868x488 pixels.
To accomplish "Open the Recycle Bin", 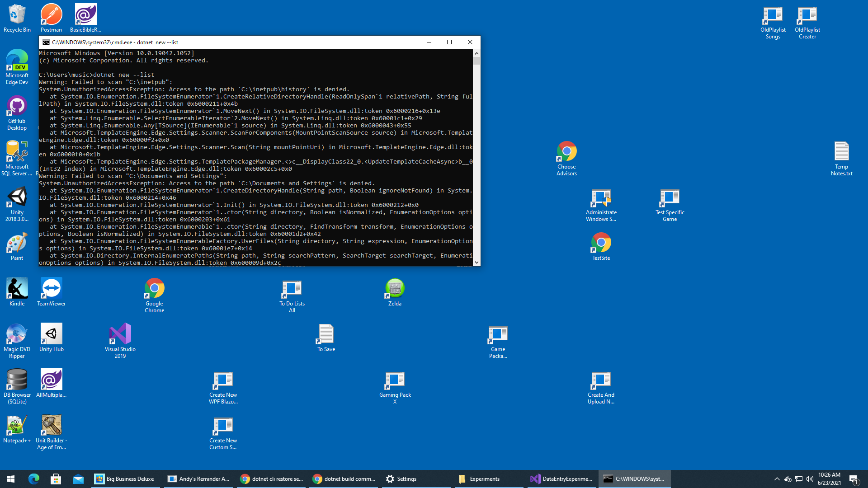I will coord(17,14).
